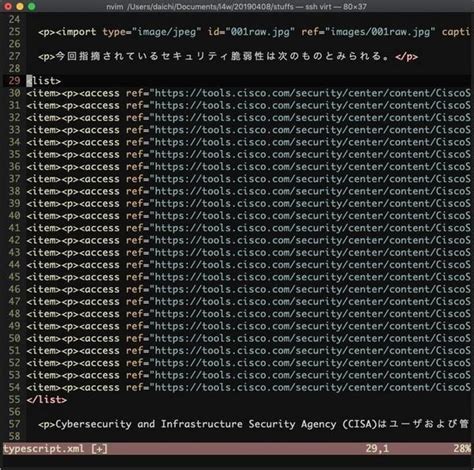Place cursor on the opening list tag
Viewport: 474px width, 470px height.
[x=44, y=81]
